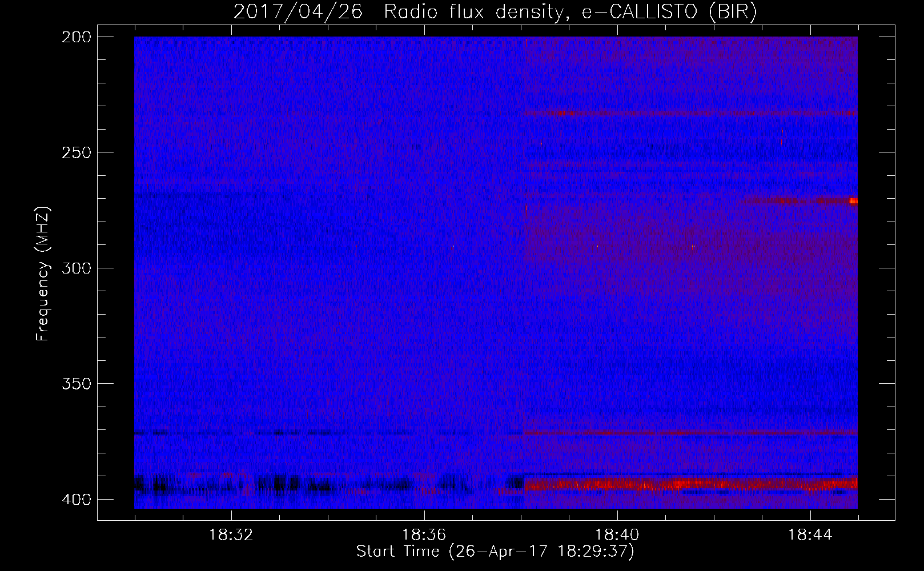924x571 pixels.
Task: Click the 350 frequency tick label
Action: [x=76, y=383]
